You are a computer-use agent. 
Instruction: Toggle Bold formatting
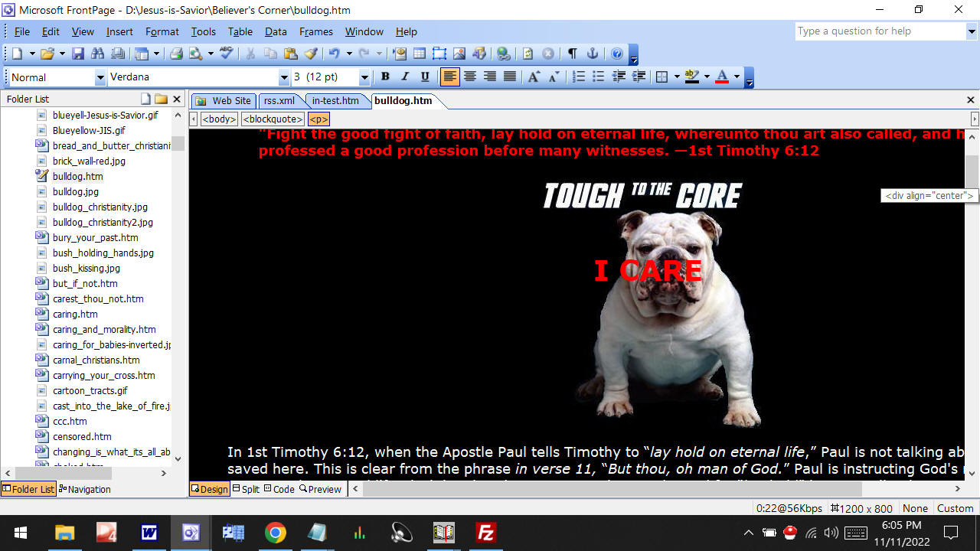click(x=385, y=77)
